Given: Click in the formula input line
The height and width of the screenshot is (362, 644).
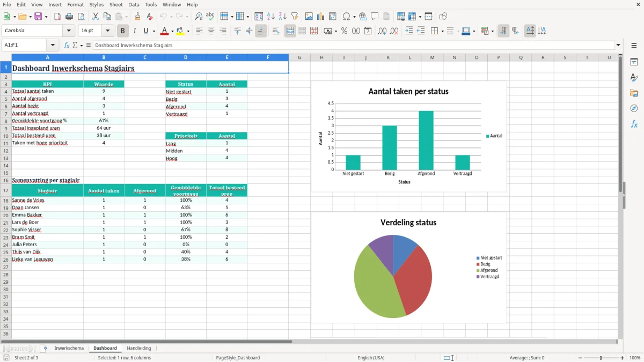Looking at the screenshot, I should click(x=353, y=46).
